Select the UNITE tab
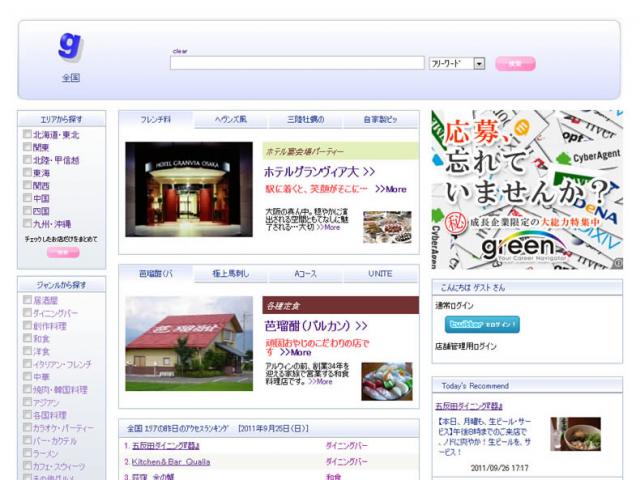 pos(381,274)
